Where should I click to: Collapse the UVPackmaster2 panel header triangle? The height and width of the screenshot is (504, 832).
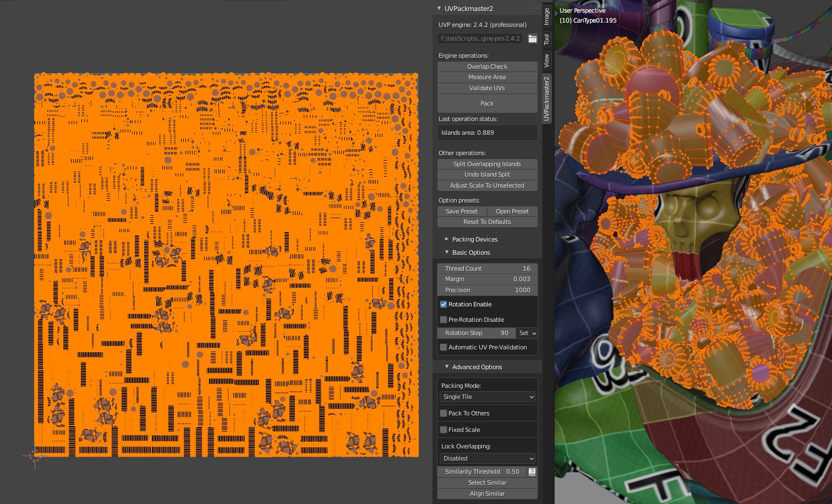click(439, 8)
